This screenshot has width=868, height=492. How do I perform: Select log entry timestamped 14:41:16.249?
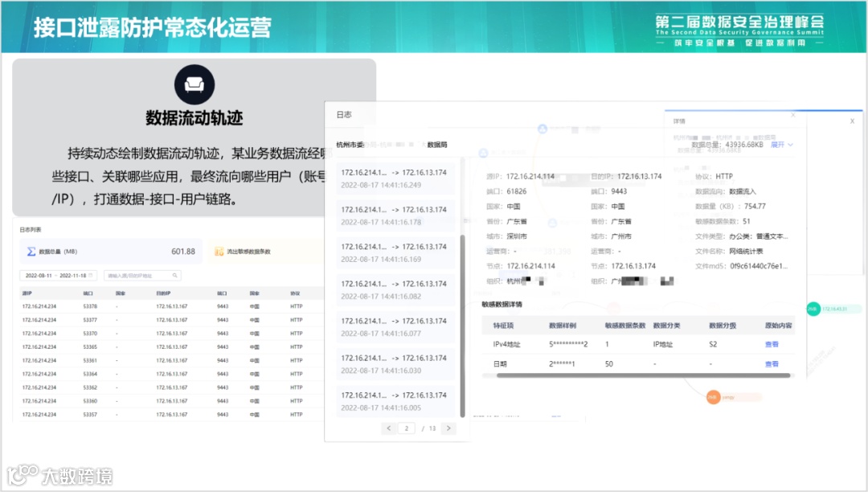394,178
